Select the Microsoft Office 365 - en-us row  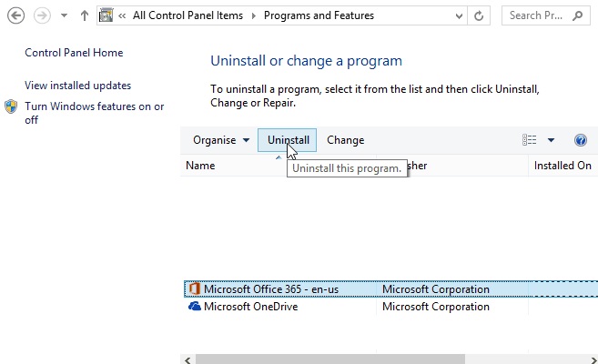pyautogui.click(x=390, y=289)
